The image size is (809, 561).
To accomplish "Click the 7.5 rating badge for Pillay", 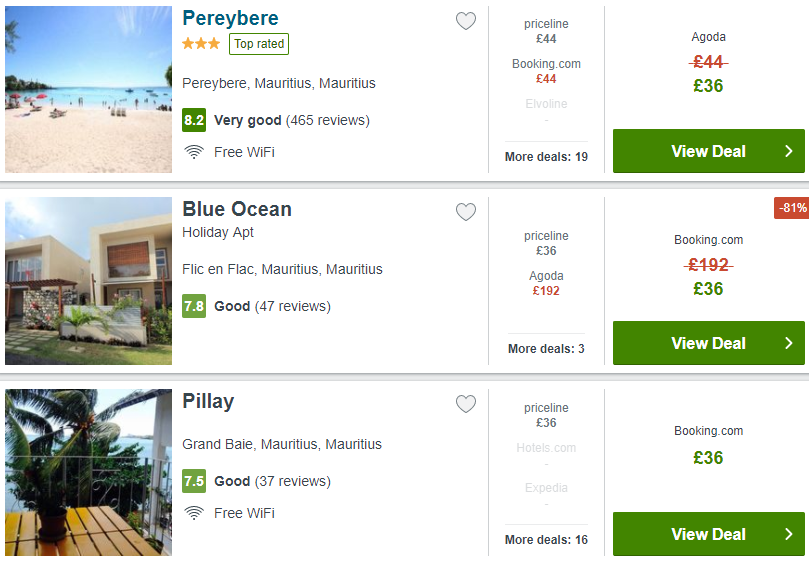I will (194, 481).
